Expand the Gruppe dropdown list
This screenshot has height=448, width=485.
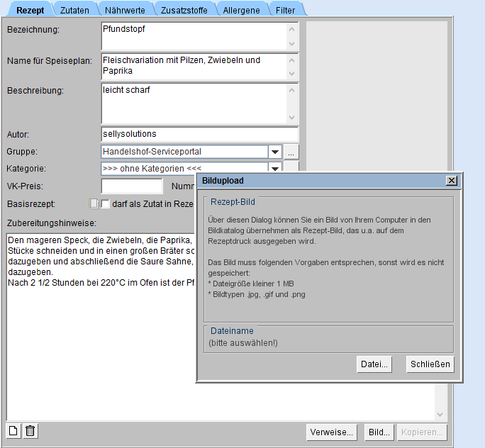coord(274,152)
